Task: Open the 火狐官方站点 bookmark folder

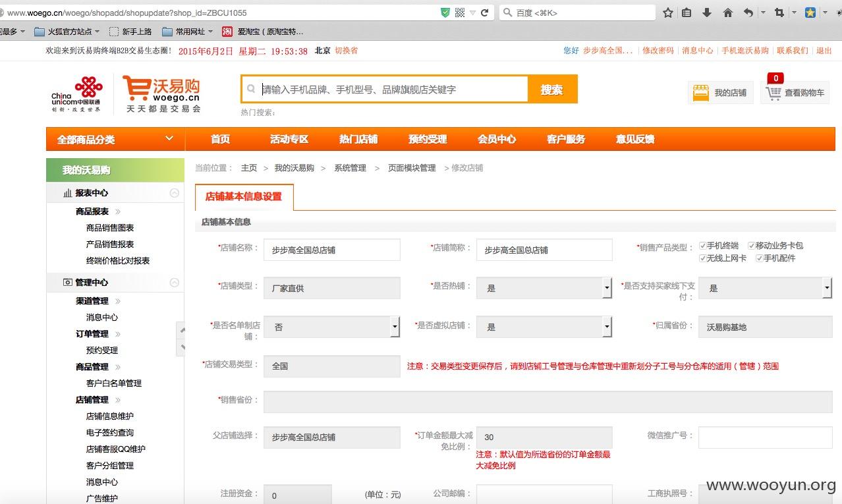Action: (67, 31)
